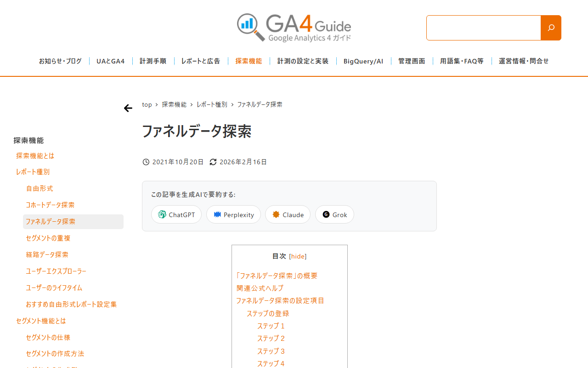This screenshot has width=588, height=368.
Task: Open the レポートと広告 menu item
Action: click(x=201, y=61)
